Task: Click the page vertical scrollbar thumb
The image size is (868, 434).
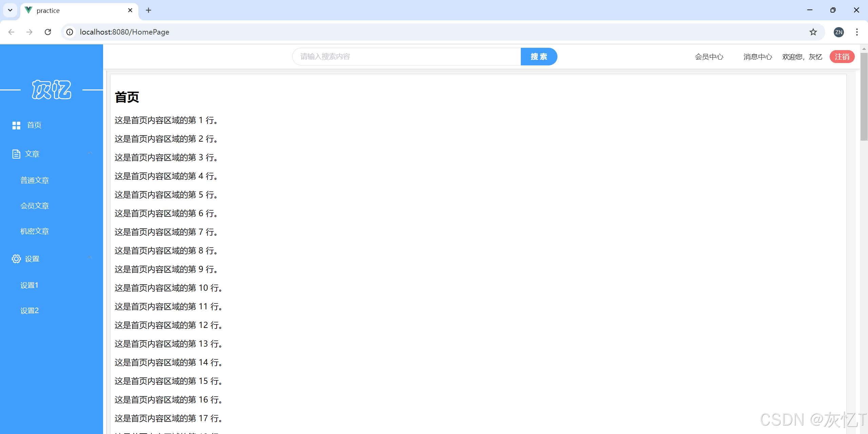Action: coord(864,97)
